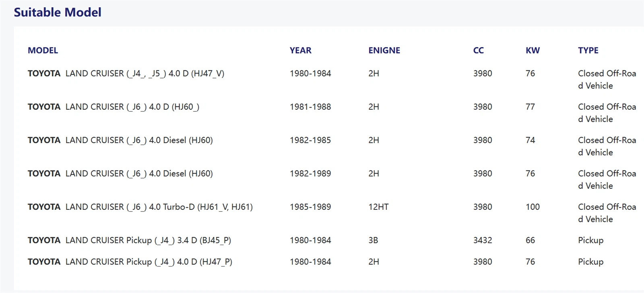The height and width of the screenshot is (293, 644).
Task: Click the KW value 74
Action: point(530,140)
